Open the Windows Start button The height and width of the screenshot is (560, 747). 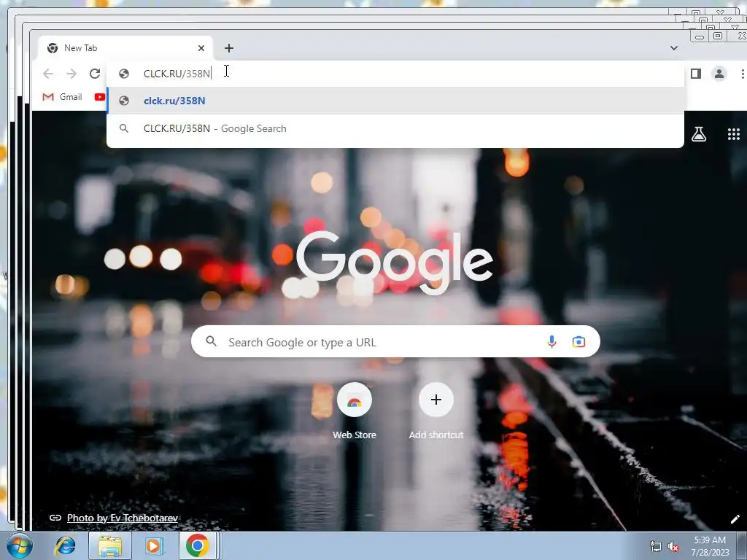click(20, 545)
